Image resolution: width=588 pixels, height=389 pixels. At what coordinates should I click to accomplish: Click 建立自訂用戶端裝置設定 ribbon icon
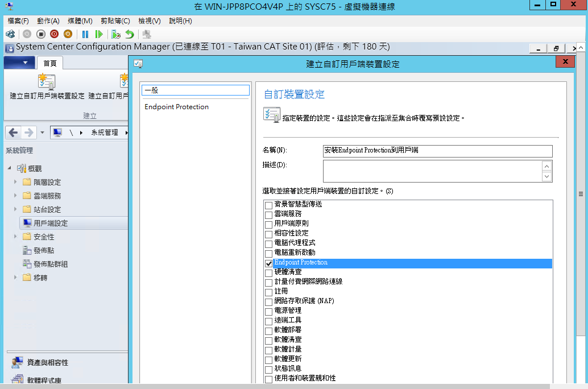click(x=47, y=82)
